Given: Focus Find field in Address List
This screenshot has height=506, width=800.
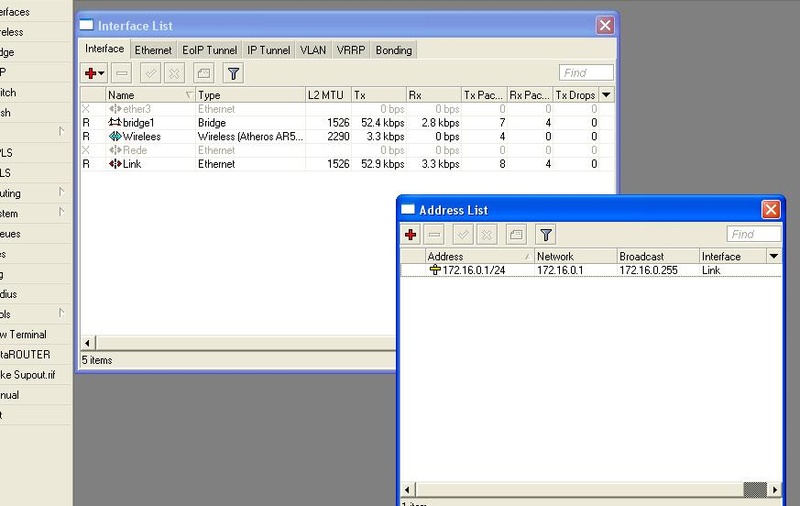Looking at the screenshot, I should pyautogui.click(x=754, y=234).
